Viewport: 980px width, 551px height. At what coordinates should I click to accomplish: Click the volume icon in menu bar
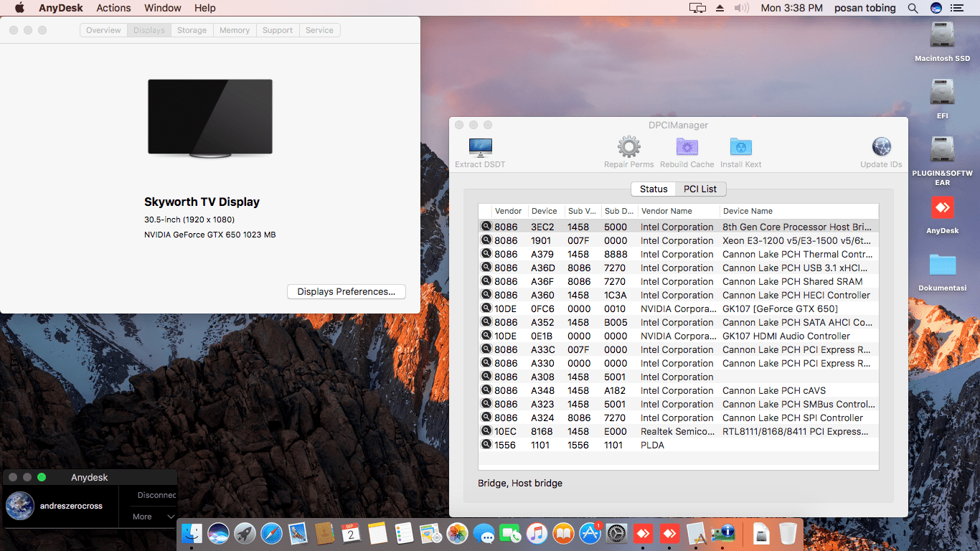tap(742, 8)
